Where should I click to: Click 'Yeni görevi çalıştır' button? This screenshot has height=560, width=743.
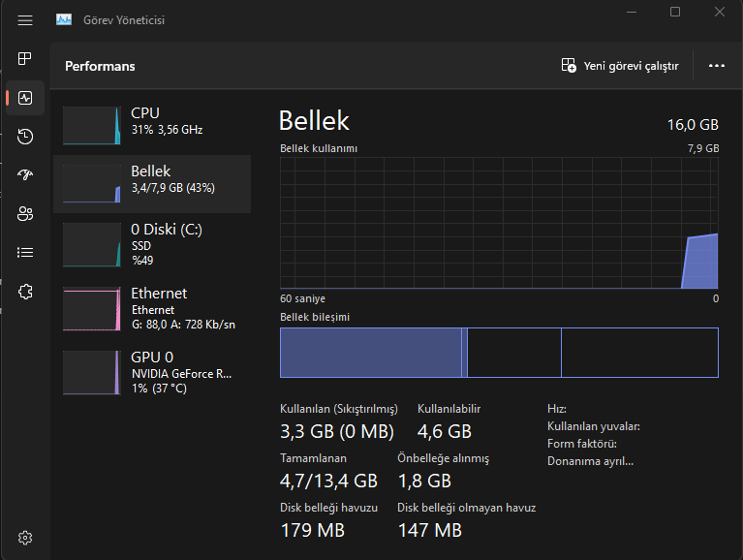point(620,66)
